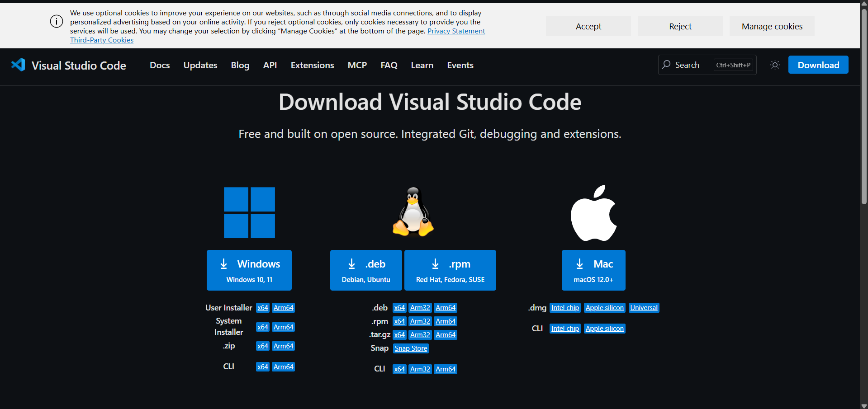Select Linux .tar.gz Arm64 link

click(446, 335)
